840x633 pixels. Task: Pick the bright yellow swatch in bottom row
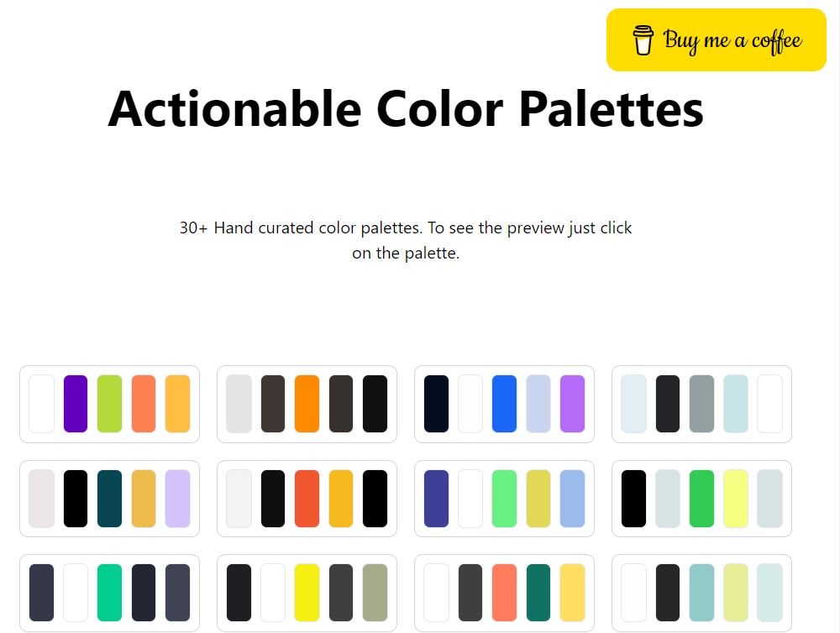307,593
